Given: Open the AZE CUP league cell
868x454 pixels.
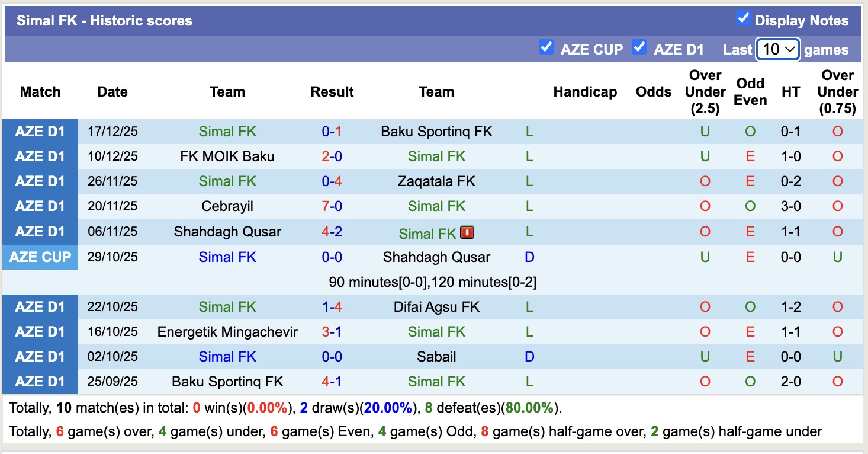Looking at the screenshot, I should tap(40, 257).
